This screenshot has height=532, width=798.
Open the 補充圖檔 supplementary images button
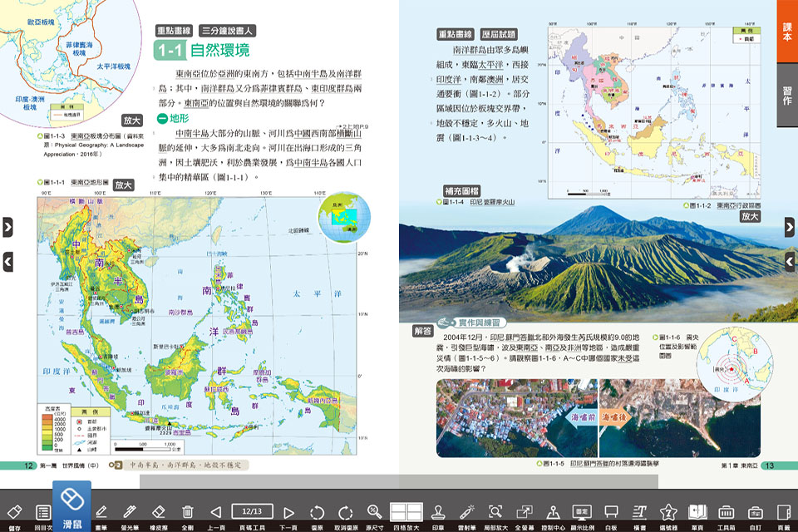461,191
